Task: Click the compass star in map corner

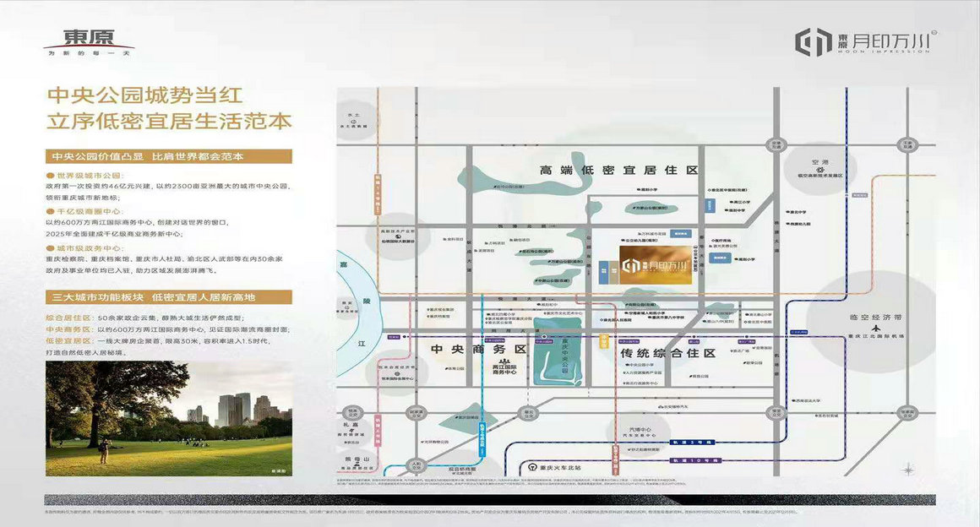Action: click(x=907, y=469)
